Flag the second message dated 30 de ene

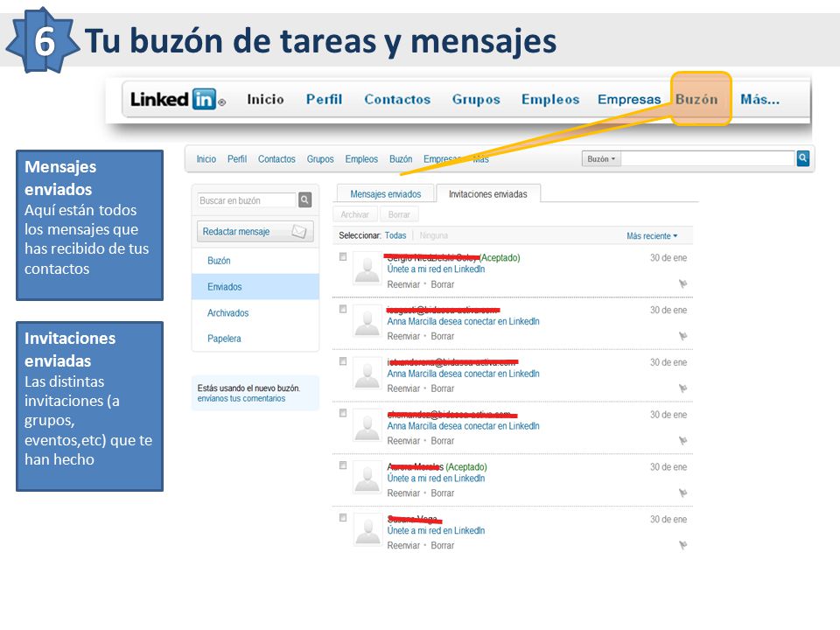pyautogui.click(x=683, y=336)
